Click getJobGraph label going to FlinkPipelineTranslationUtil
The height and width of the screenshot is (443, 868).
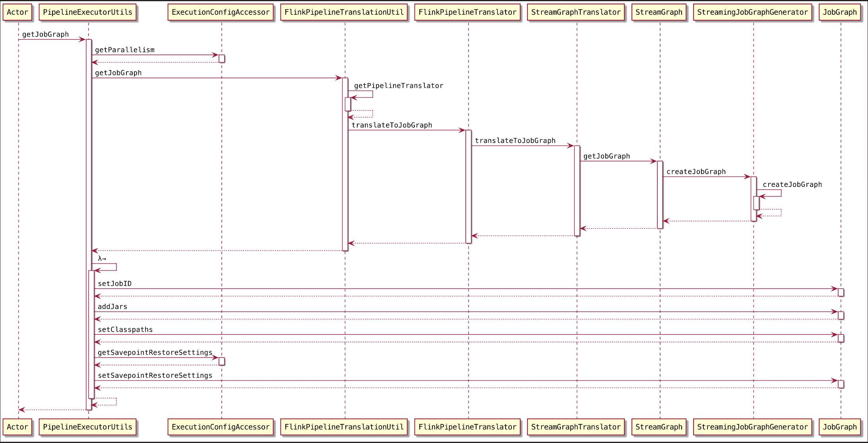pyautogui.click(x=118, y=73)
